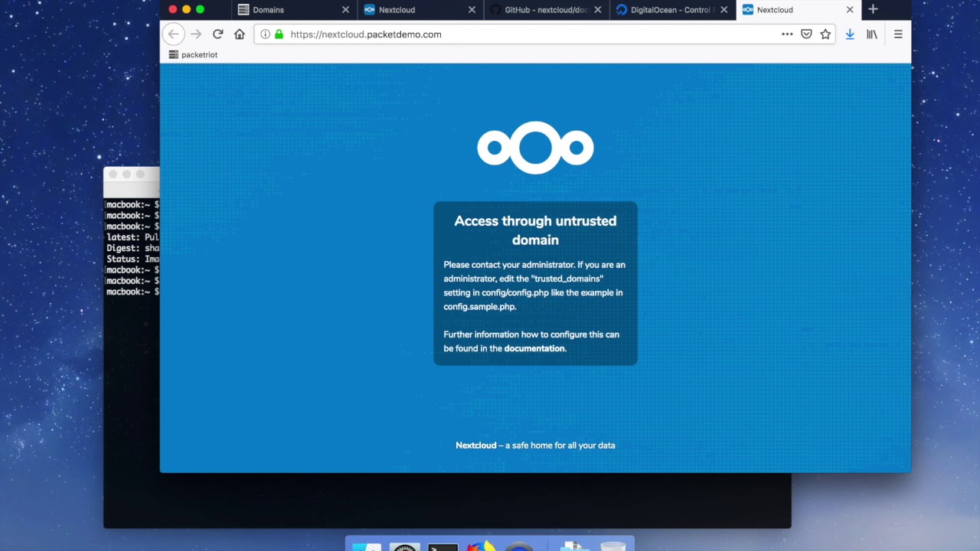This screenshot has width=980, height=551.
Task: Save page to Pocket icon
Action: pos(806,34)
